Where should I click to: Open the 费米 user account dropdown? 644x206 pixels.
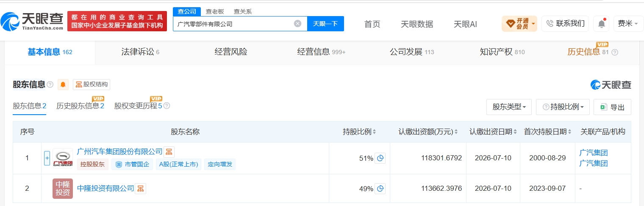628,24
